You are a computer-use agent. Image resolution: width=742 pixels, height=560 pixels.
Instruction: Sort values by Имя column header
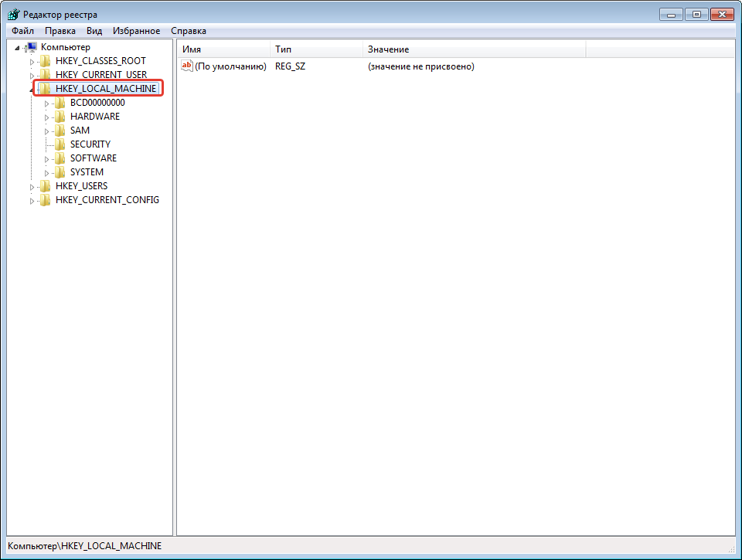click(223, 49)
